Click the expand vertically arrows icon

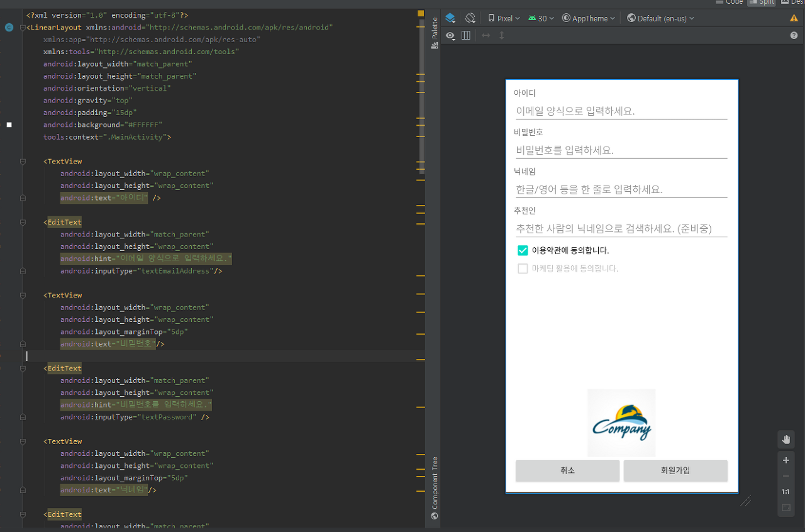coord(502,35)
